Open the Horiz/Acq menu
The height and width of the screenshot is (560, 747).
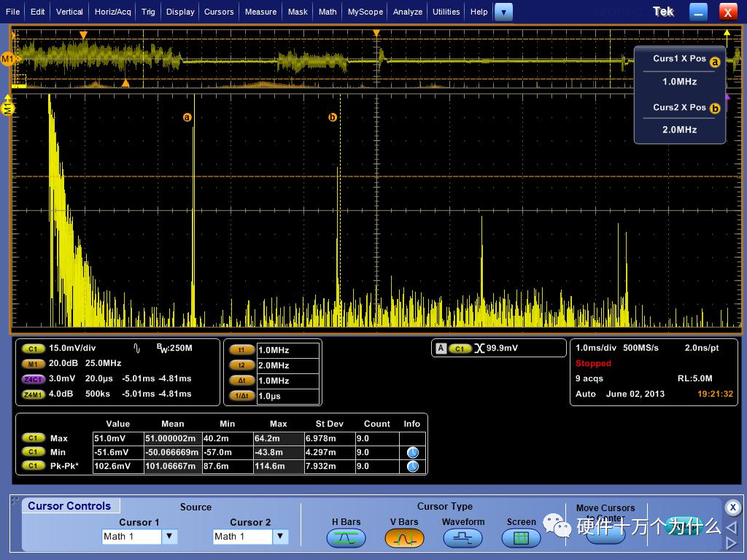(x=113, y=12)
